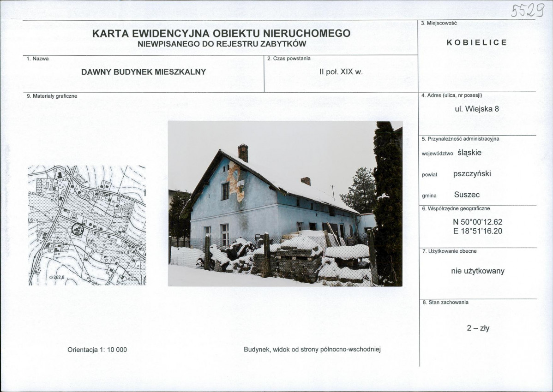Viewport: 553px width, 392px height.
Task: Click the circled building marker on the map
Action: [x=78, y=230]
